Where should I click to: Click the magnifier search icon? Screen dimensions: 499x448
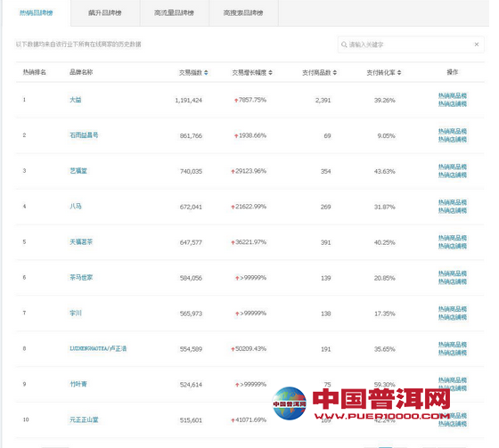click(344, 45)
